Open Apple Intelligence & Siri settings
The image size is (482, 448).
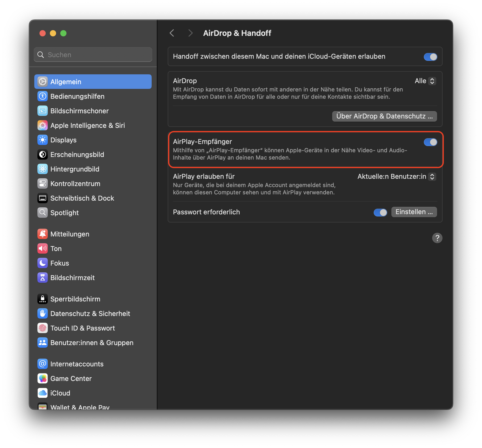click(x=43, y=125)
